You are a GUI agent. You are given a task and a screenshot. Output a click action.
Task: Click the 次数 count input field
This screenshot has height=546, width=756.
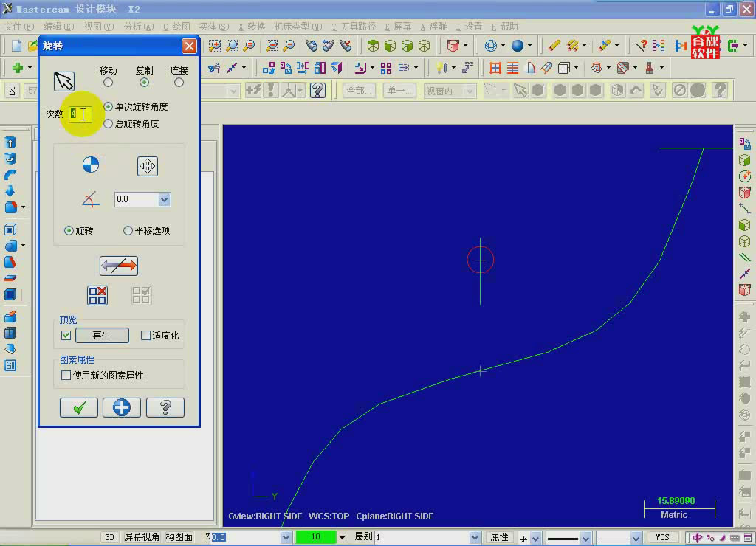coord(80,114)
